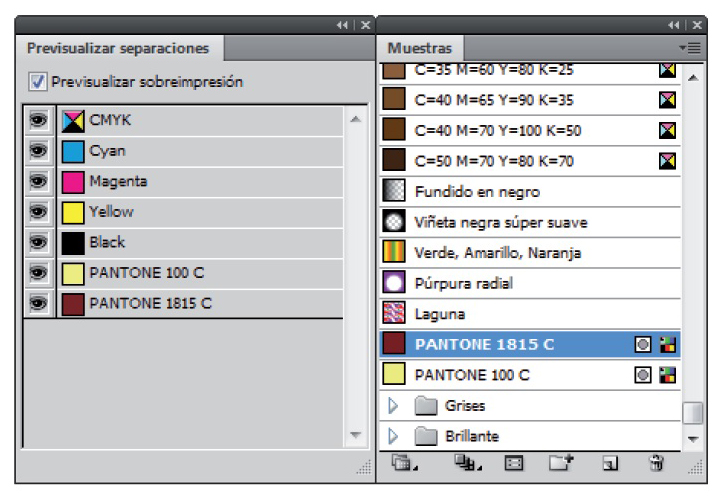720x500 pixels.
Task: Expand the Brillante swatch folder
Action: pos(393,436)
